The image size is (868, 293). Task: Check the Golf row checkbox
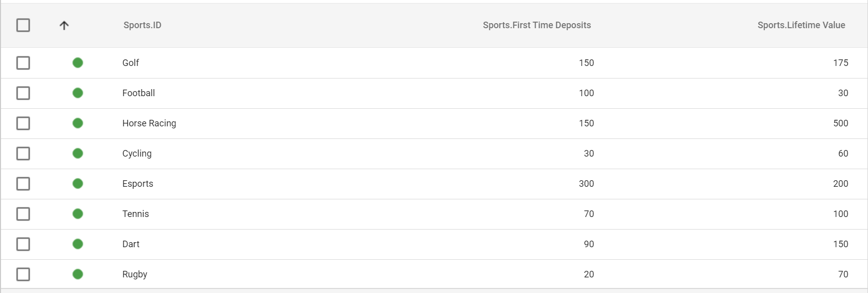click(23, 63)
